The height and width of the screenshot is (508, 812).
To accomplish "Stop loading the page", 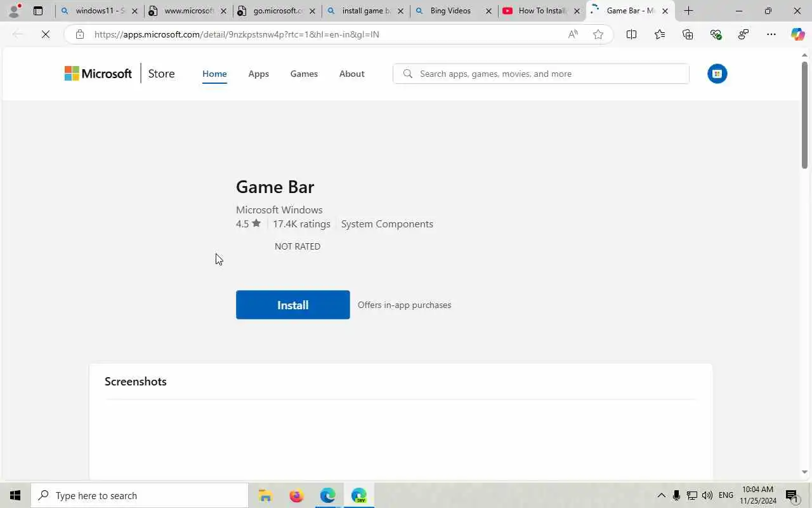I will tap(46, 34).
